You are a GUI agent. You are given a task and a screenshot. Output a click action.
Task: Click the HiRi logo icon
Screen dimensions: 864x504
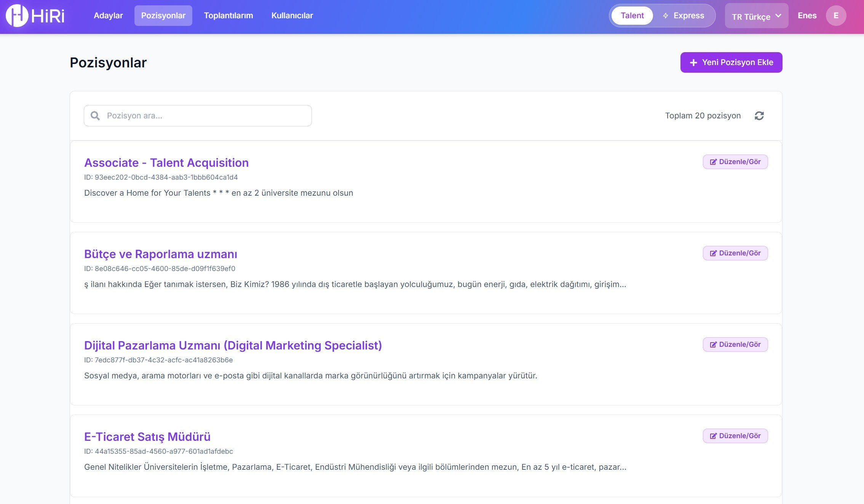17,16
